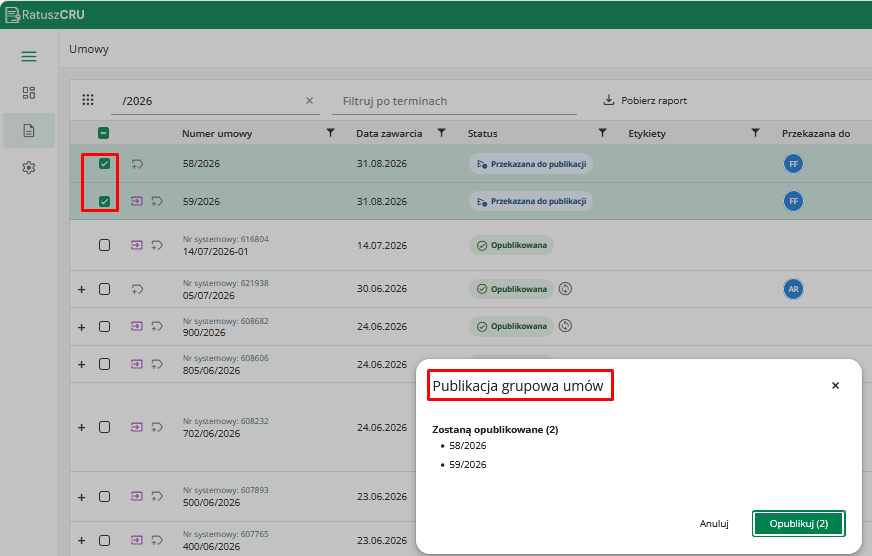
Task: Open the Numer umowy column filter
Action: [x=330, y=133]
